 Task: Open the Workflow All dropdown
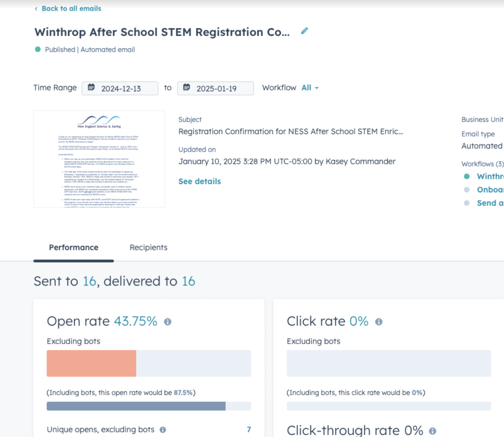click(310, 88)
